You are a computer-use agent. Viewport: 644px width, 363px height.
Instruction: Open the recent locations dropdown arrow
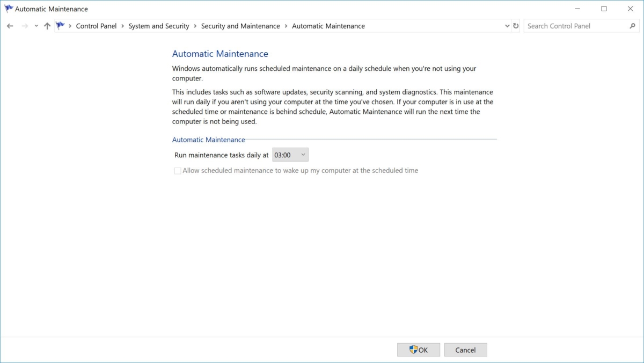click(36, 26)
